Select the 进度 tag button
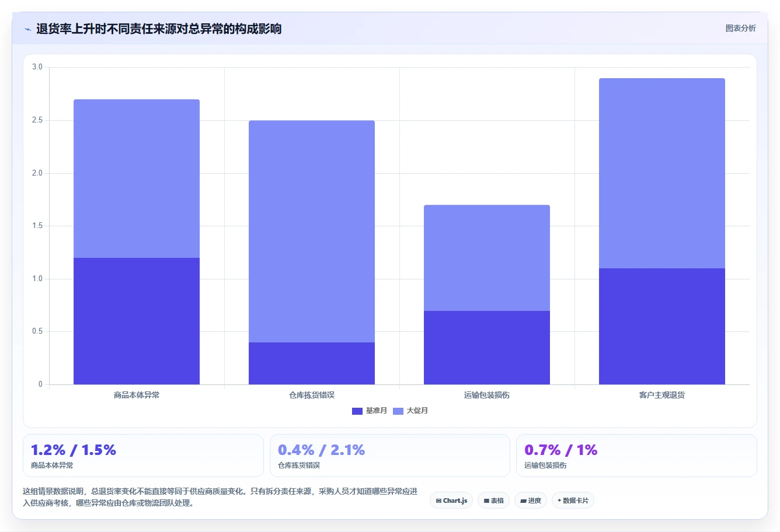Screen dimensions: 780x532 [531, 501]
